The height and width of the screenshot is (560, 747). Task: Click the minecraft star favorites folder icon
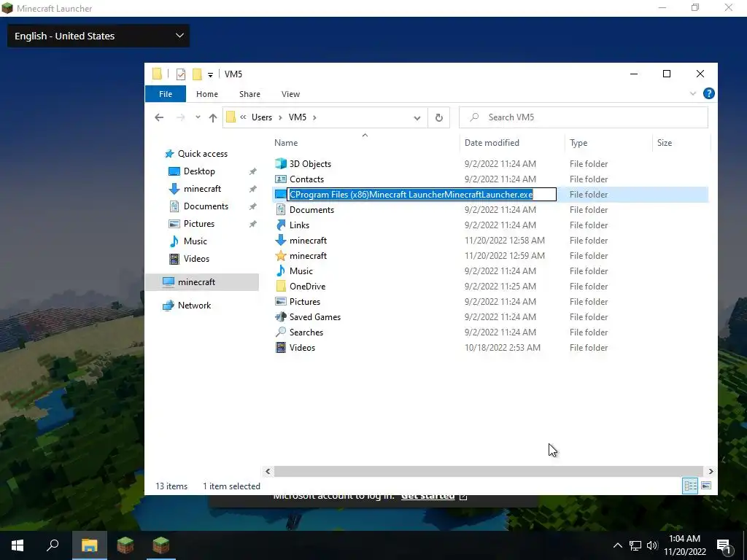281,256
